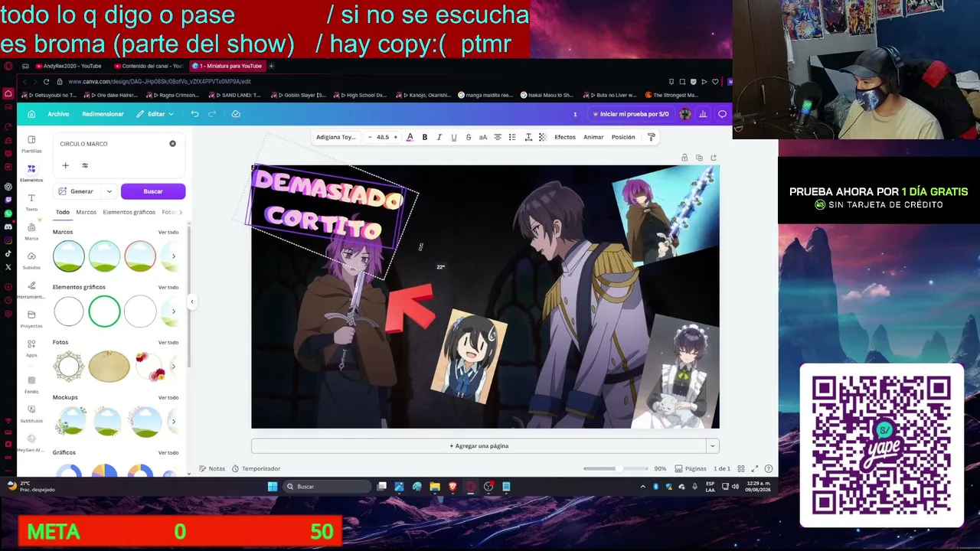
Task: Open Windows Start menu
Action: (272, 487)
